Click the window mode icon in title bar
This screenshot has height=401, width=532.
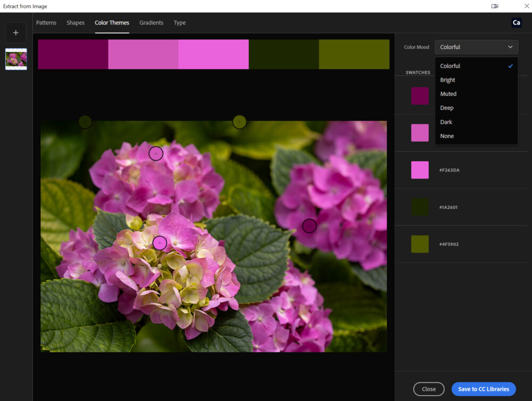tap(495, 6)
